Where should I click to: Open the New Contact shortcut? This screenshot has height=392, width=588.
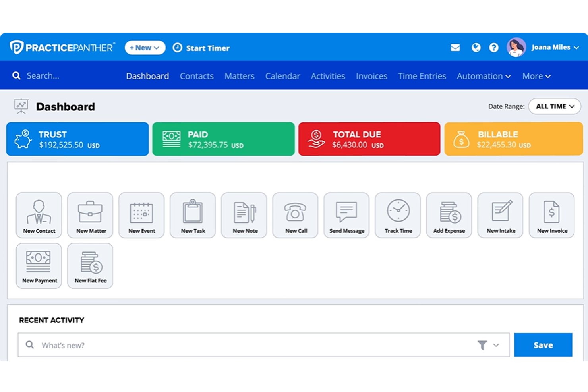[39, 215]
